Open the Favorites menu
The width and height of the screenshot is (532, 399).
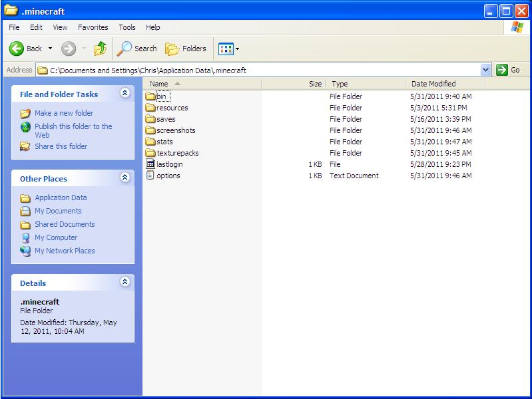(93, 27)
